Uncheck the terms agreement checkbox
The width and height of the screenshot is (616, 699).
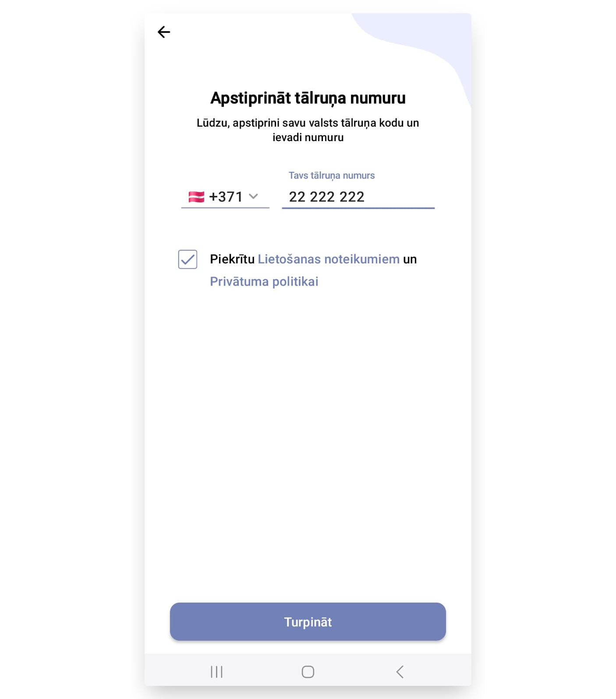click(188, 259)
